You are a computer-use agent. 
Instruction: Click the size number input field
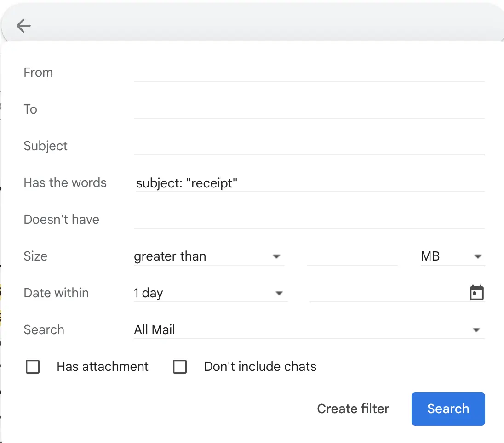352,256
